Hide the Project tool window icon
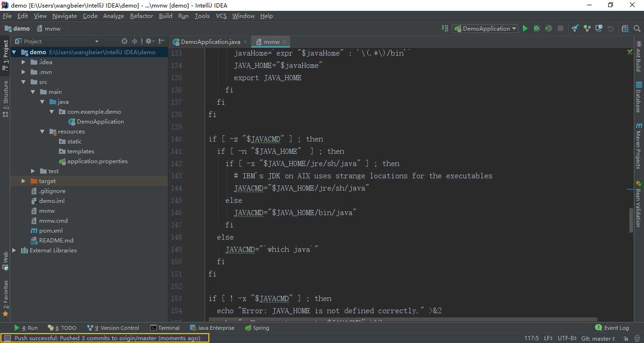The height and width of the screenshot is (343, 644). coord(162,42)
